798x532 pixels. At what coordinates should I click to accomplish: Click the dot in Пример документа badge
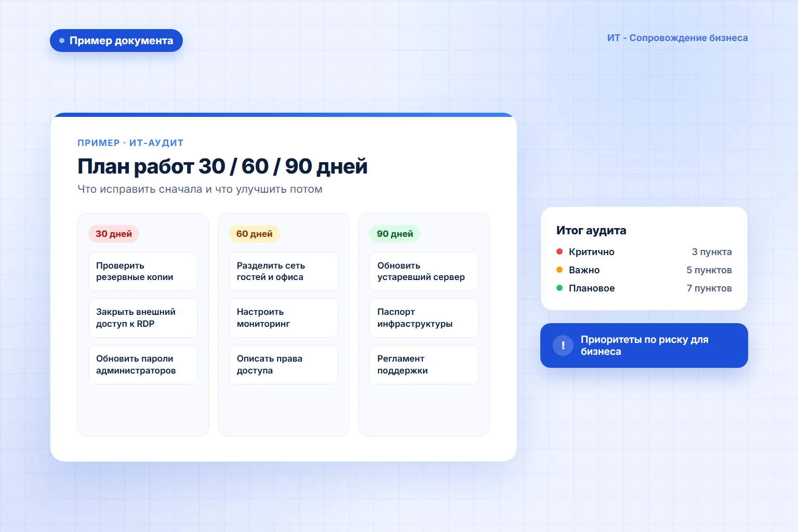click(x=62, y=41)
